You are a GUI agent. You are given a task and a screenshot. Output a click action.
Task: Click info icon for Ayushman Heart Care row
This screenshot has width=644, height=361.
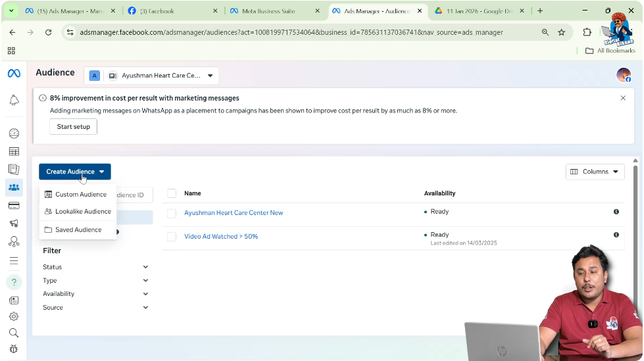click(616, 212)
